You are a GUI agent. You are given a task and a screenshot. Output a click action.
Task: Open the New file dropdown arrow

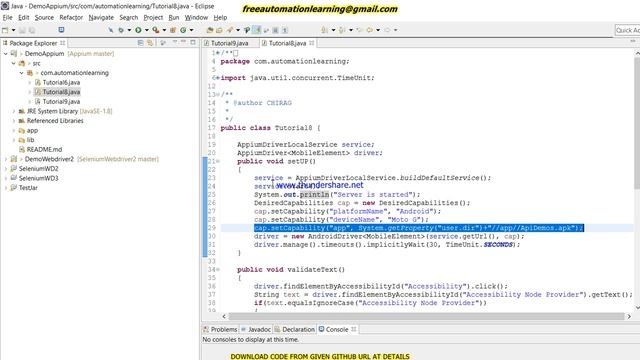tap(13, 30)
